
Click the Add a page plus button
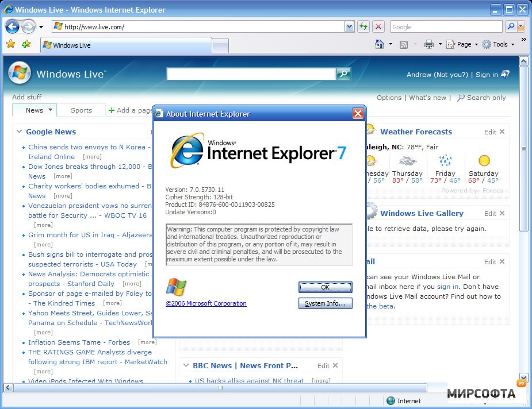[x=111, y=110]
